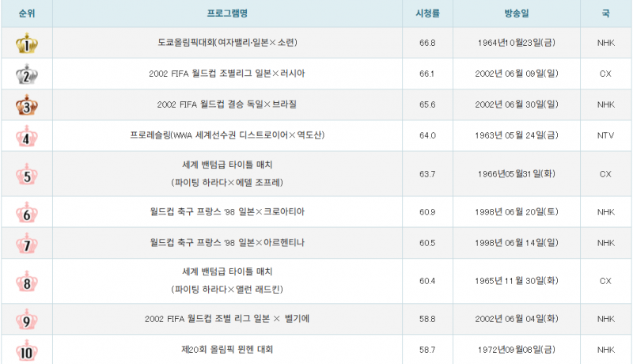Select program 월드컵 축구 프랑스 '98 일본×크로아티아
The width and height of the screenshot is (633, 364).
pyautogui.click(x=227, y=212)
